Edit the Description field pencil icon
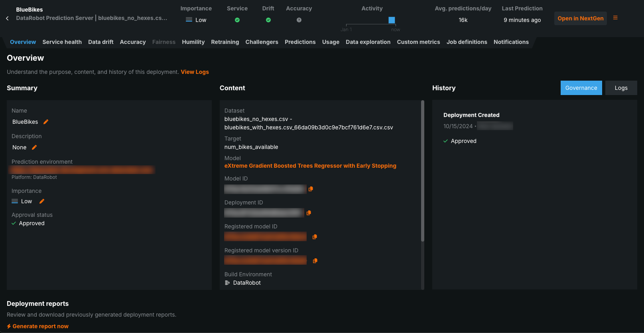644x333 pixels. point(34,147)
